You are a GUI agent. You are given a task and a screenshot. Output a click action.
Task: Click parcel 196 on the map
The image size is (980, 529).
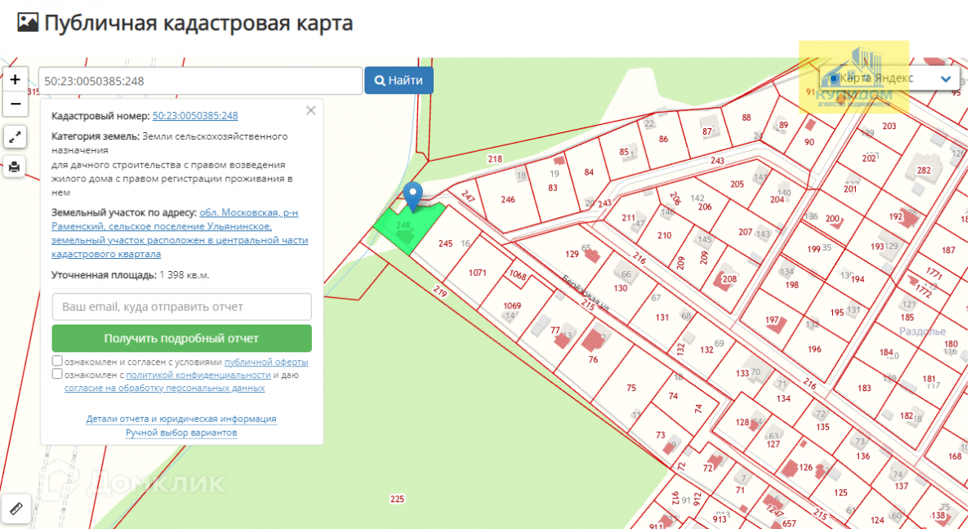pos(814,349)
